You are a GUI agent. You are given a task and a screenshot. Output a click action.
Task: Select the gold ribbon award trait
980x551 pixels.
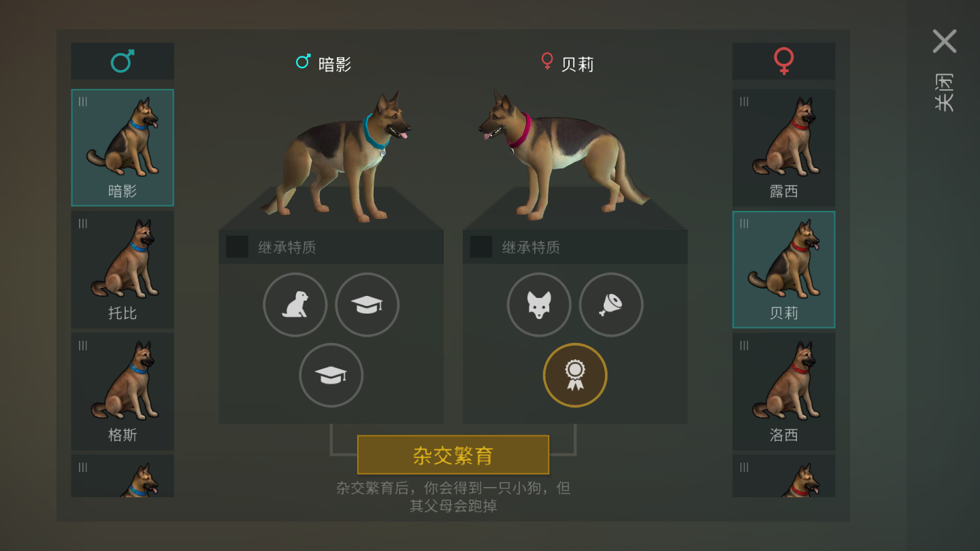coord(575,375)
